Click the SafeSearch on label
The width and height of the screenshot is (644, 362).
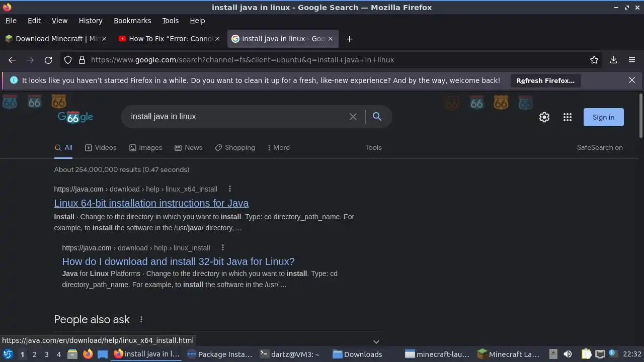pos(600,147)
